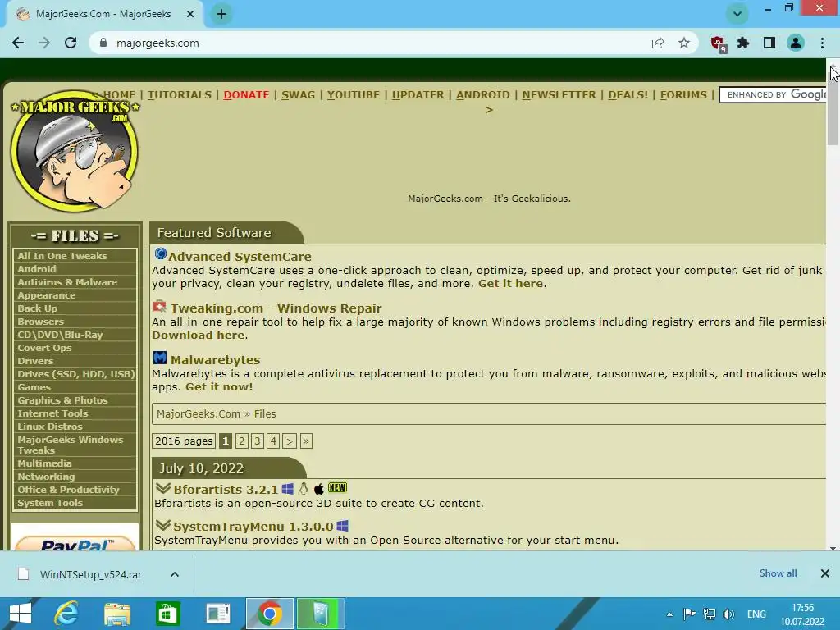The image size is (840, 630).
Task: Open a new tab with the plus button
Action: [221, 14]
